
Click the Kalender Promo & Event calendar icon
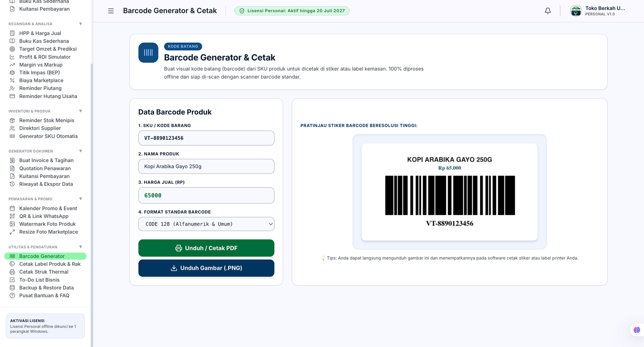(12, 208)
